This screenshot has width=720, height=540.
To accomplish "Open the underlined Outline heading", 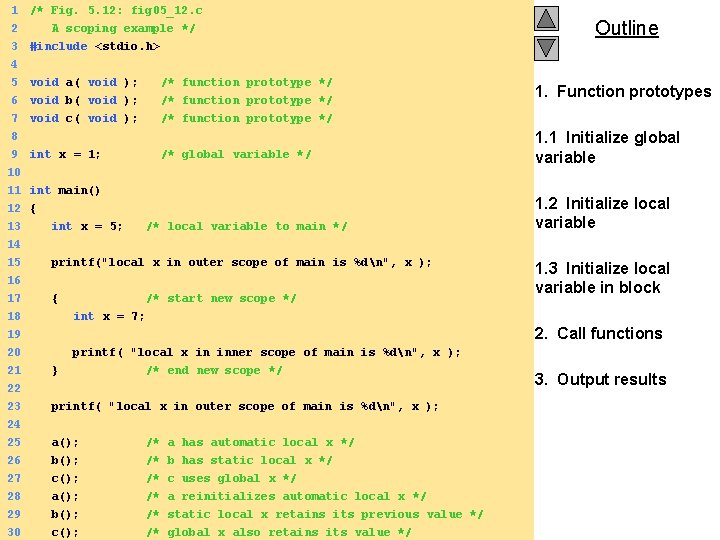I will pyautogui.click(x=626, y=28).
